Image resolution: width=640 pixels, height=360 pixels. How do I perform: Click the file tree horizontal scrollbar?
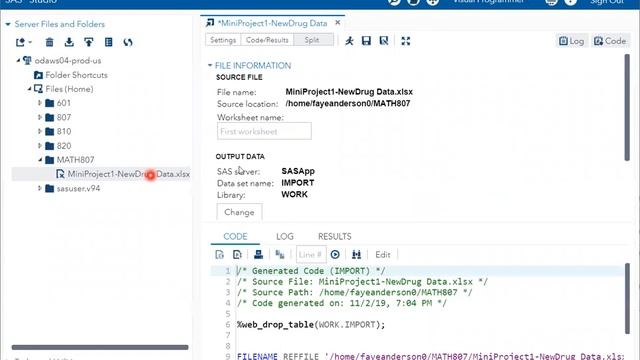coord(100,347)
